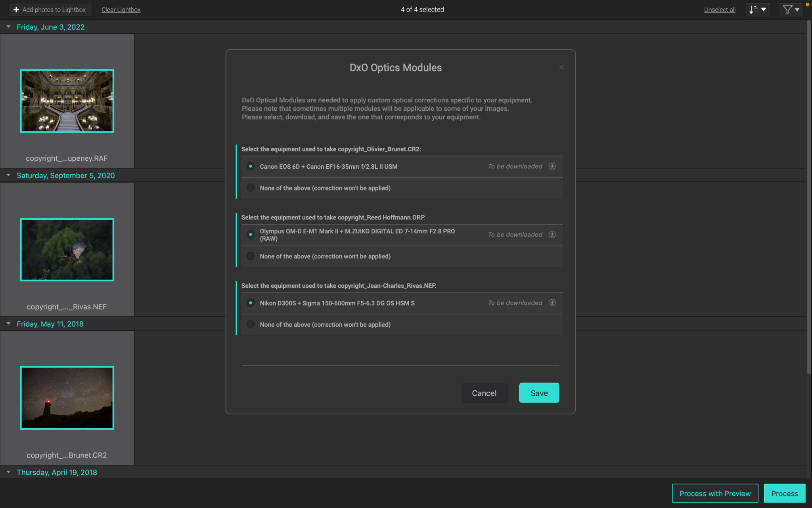Open the filter funnel menu

[791, 10]
